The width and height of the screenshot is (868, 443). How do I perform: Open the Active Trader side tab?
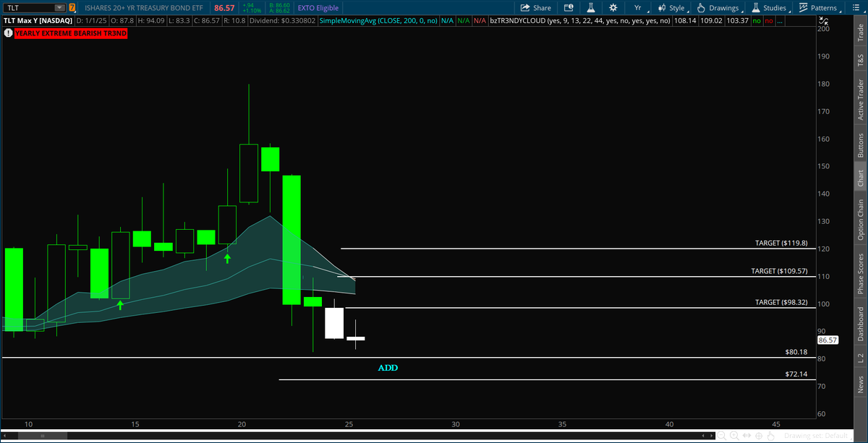[x=860, y=99]
